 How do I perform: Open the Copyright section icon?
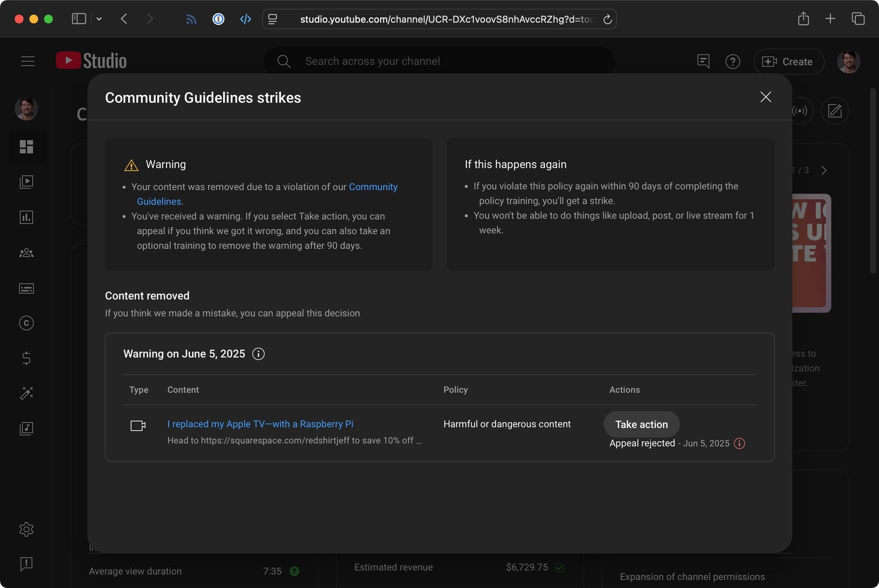27,323
